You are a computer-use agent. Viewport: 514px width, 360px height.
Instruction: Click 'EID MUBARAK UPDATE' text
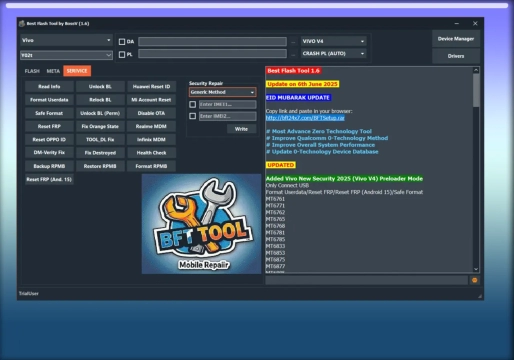(x=298, y=98)
